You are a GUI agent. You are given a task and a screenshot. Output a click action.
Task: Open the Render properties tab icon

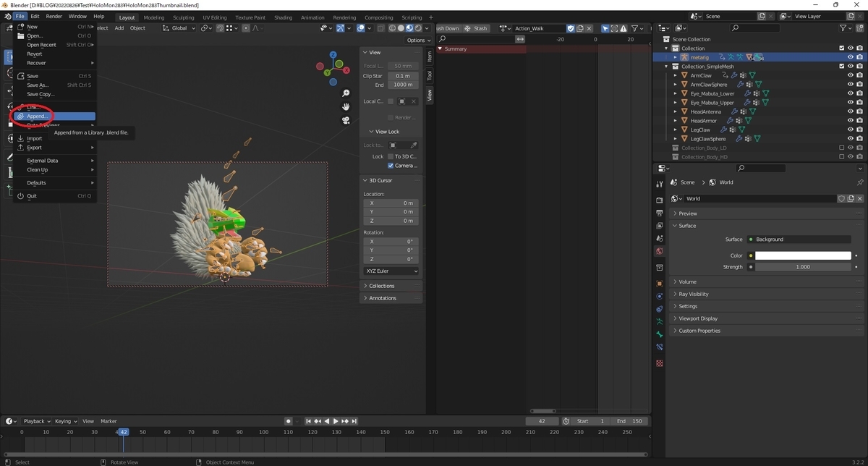pos(659,200)
